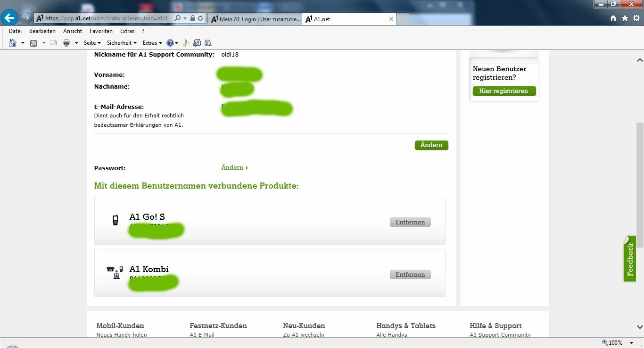This screenshot has width=644, height=348.
Task: Expand dropdown arrow next to help icon
Action: (177, 43)
